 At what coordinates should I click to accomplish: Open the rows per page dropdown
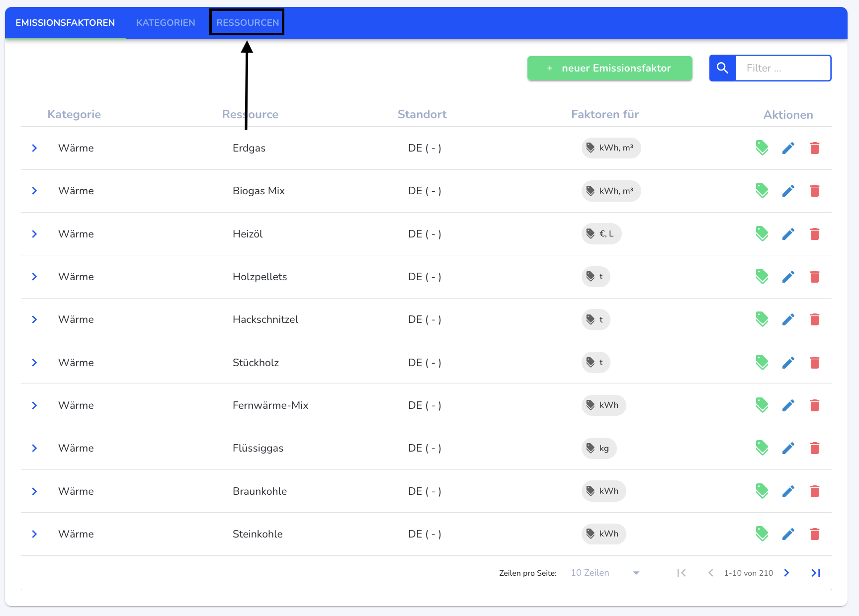[x=605, y=573]
